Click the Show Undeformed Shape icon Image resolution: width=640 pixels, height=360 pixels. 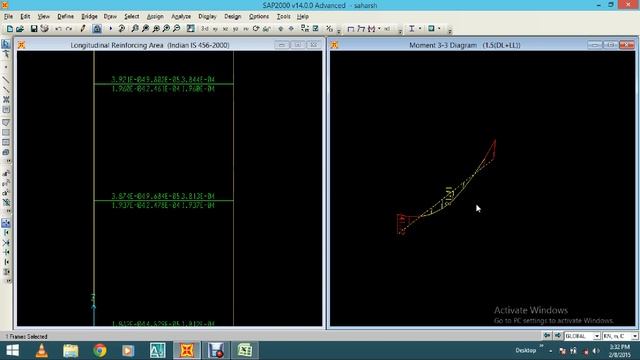tap(351, 29)
